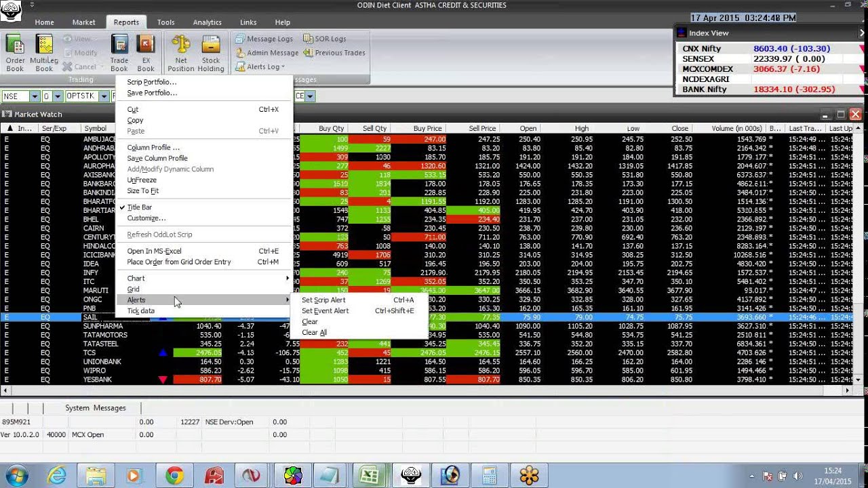Open Admin Message window
The width and height of the screenshot is (868, 488).
(267, 52)
